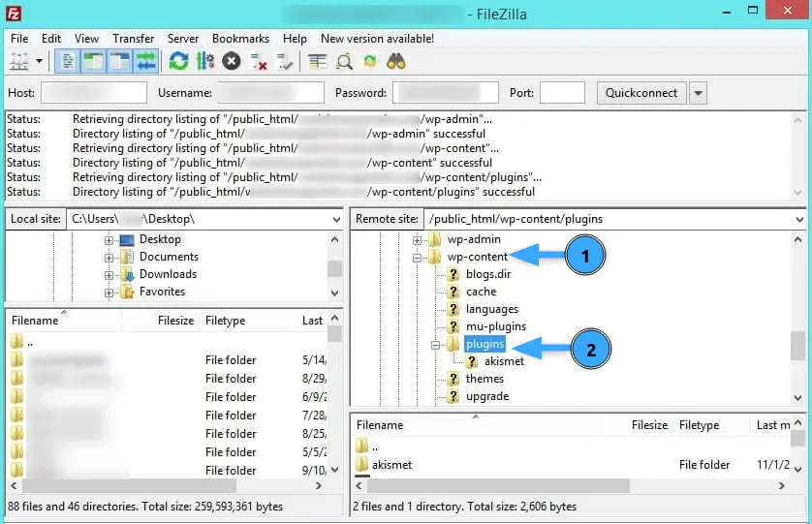This screenshot has height=524, width=812.
Task: Expand the Desktop node in local tree
Action: tap(109, 240)
